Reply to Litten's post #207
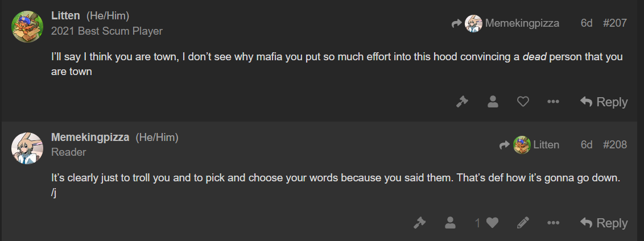The height and width of the screenshot is (241, 644). click(x=604, y=101)
